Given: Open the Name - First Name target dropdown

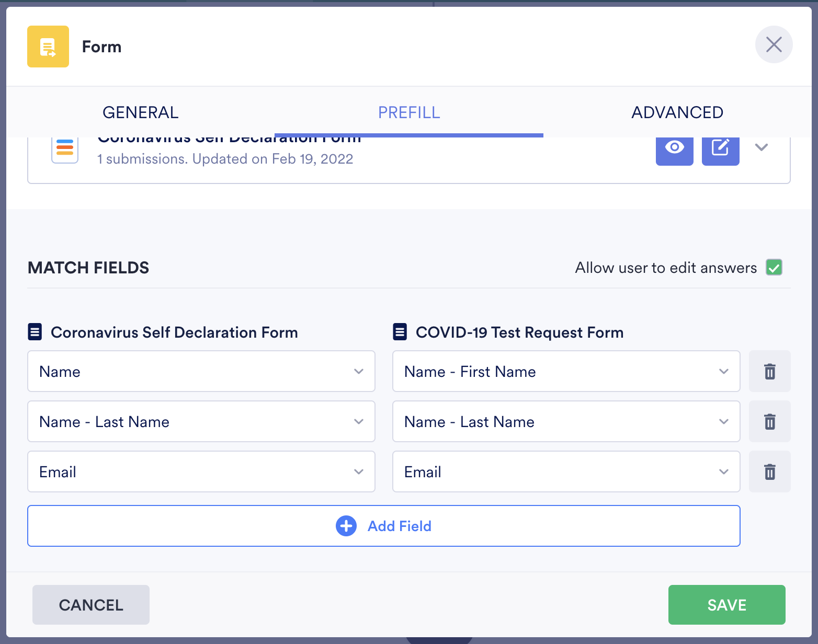Looking at the screenshot, I should tap(566, 372).
